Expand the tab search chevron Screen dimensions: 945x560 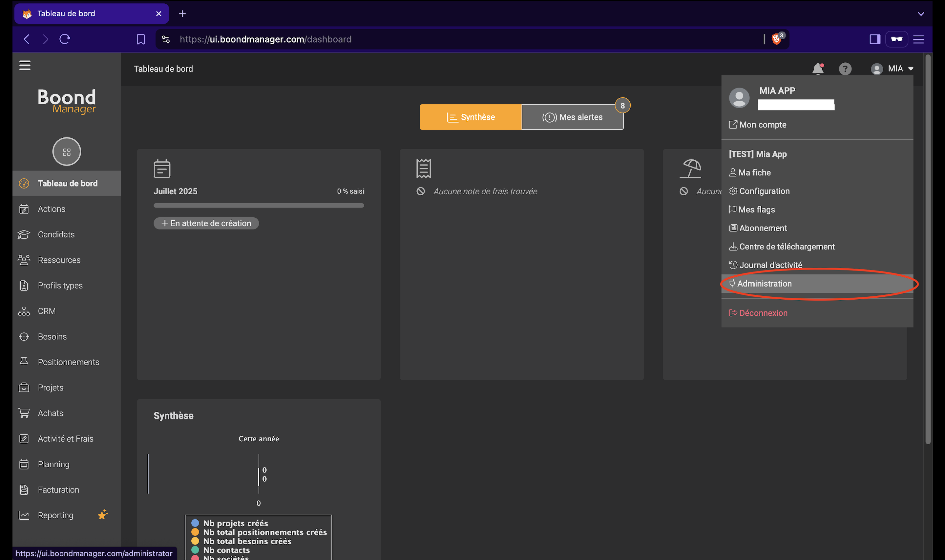(x=921, y=13)
